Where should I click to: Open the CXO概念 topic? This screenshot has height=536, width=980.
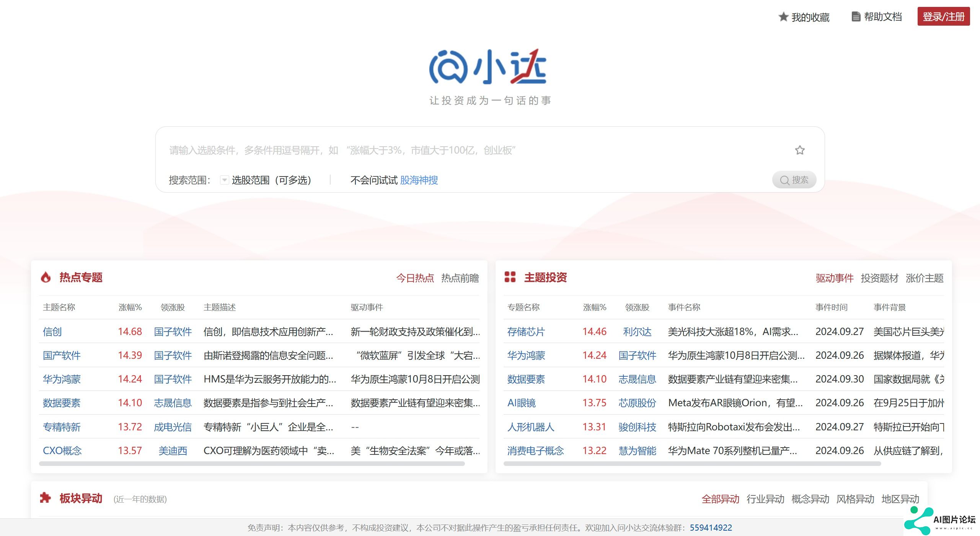(62, 451)
